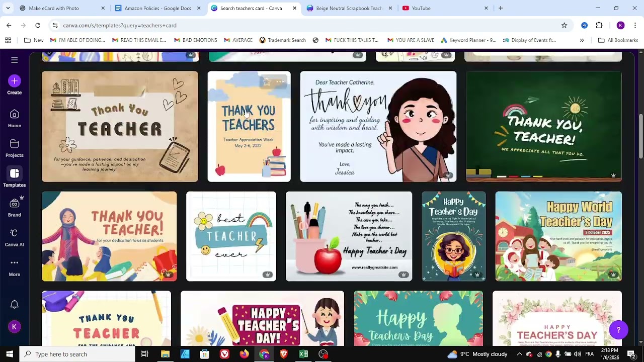Open pencil Happy Teacher's Day template
Viewport: 644px width, 362px height.
[262, 318]
